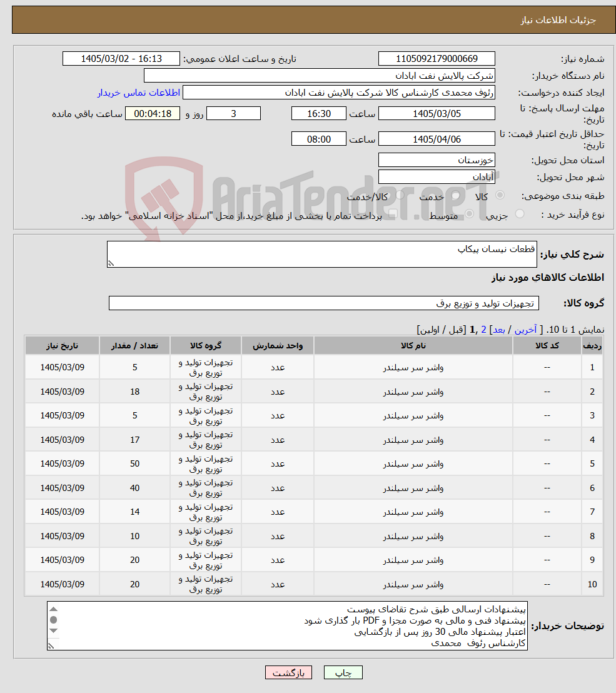Click the response deadline date 1405/03/05

pos(437,114)
